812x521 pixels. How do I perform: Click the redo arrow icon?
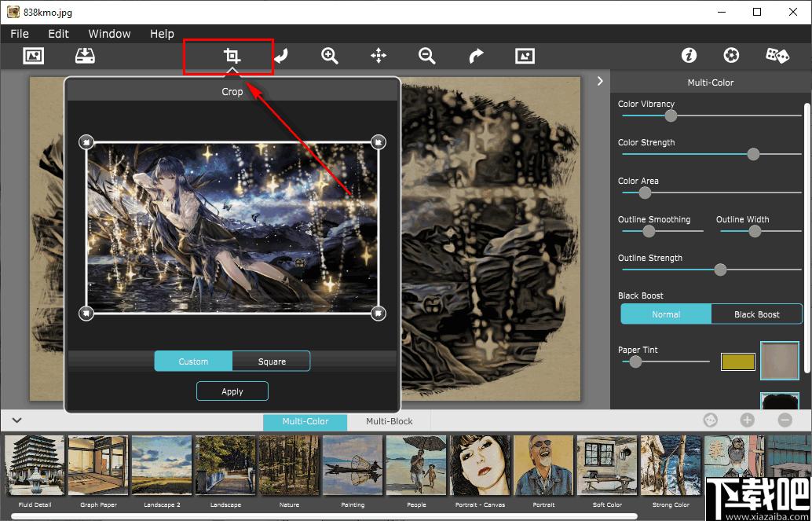pyautogui.click(x=476, y=56)
